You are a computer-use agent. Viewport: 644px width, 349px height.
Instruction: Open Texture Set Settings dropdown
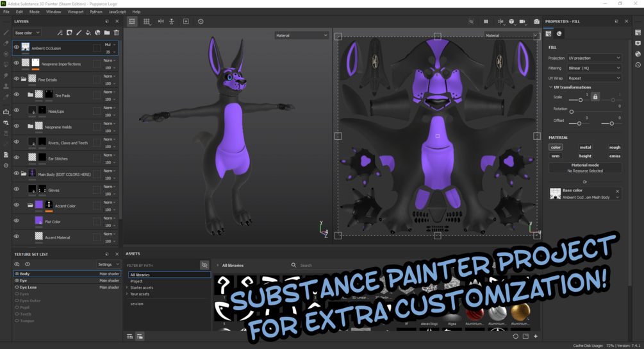(x=108, y=264)
